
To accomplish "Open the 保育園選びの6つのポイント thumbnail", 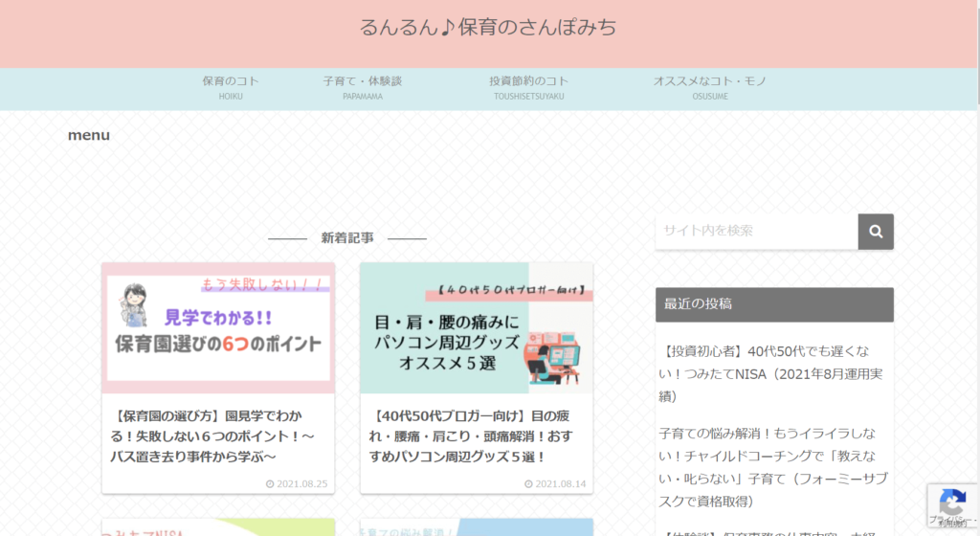I will 218,328.
